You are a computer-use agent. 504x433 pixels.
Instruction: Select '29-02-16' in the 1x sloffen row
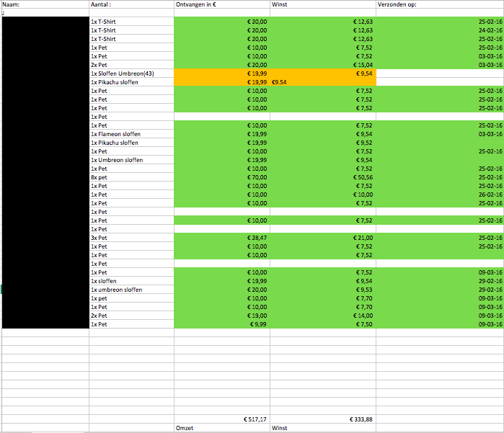[x=440, y=281]
